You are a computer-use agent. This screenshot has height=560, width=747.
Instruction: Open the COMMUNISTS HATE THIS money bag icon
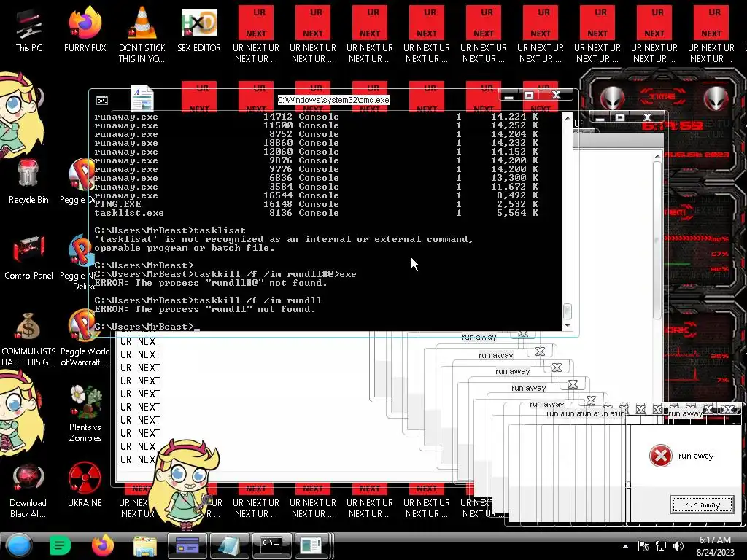(x=28, y=339)
